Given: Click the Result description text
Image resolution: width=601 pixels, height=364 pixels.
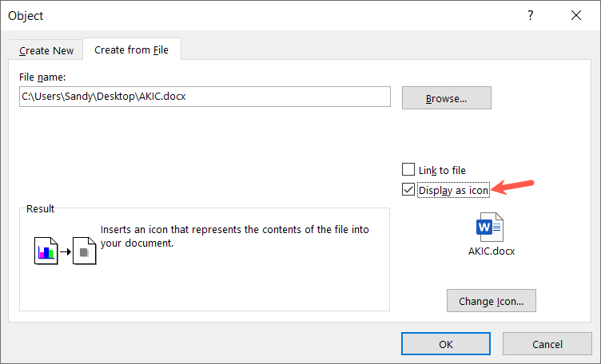Looking at the screenshot, I should pos(234,236).
